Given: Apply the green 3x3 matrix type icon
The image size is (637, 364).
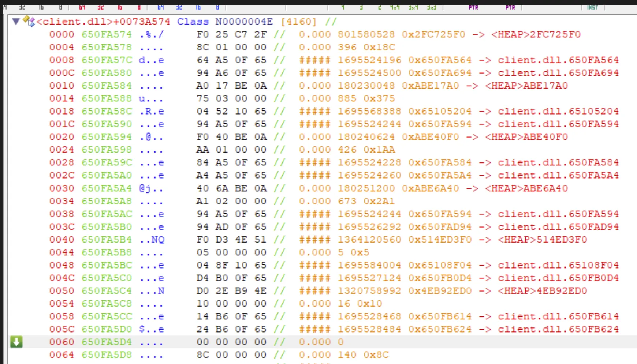Looking at the screenshot, I should pyautogui.click(x=432, y=7).
